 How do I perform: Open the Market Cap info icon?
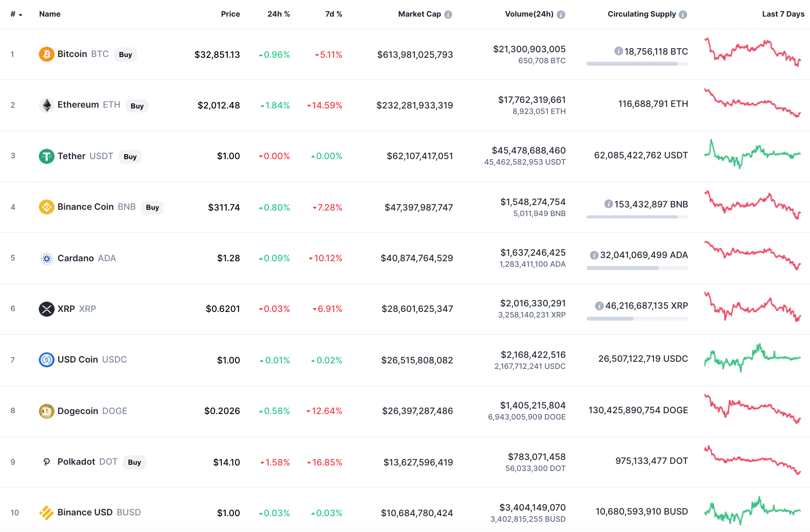[x=448, y=15]
